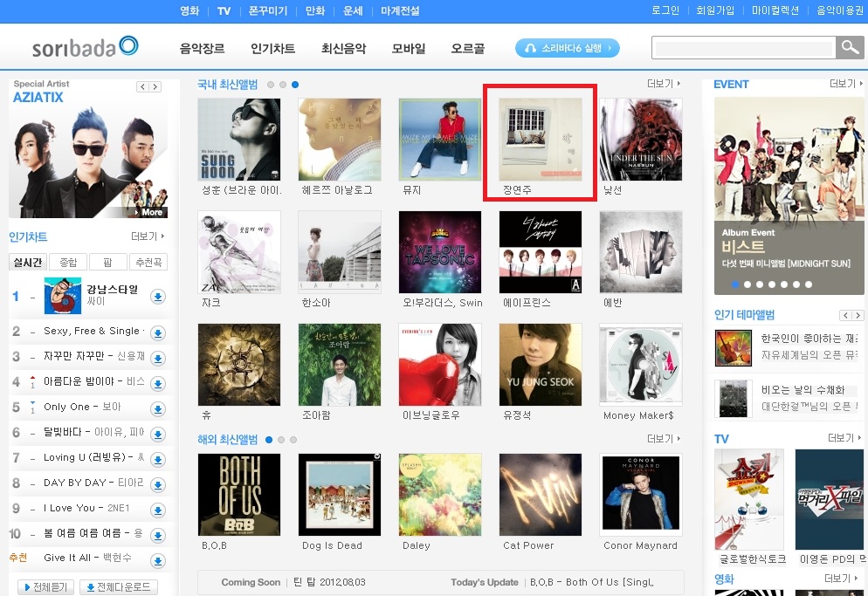Download 강남스타일 track via arrow icon
The width and height of the screenshot is (868, 596).
pyautogui.click(x=158, y=298)
